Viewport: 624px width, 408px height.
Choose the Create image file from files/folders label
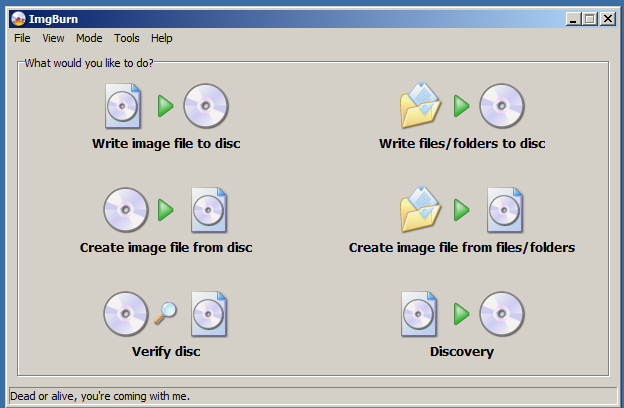(x=462, y=248)
